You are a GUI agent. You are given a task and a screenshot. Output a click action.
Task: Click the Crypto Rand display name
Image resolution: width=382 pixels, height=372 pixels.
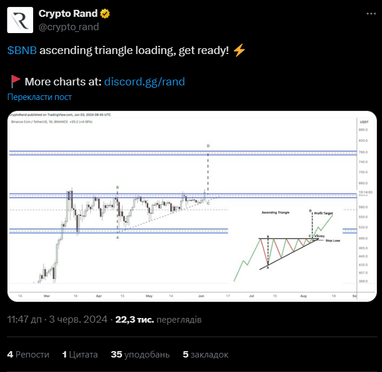[68, 14]
